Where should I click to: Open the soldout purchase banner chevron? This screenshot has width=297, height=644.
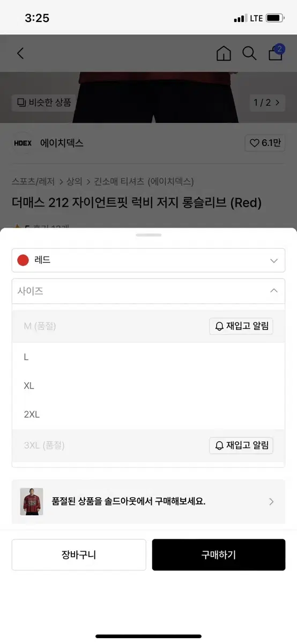click(x=271, y=502)
